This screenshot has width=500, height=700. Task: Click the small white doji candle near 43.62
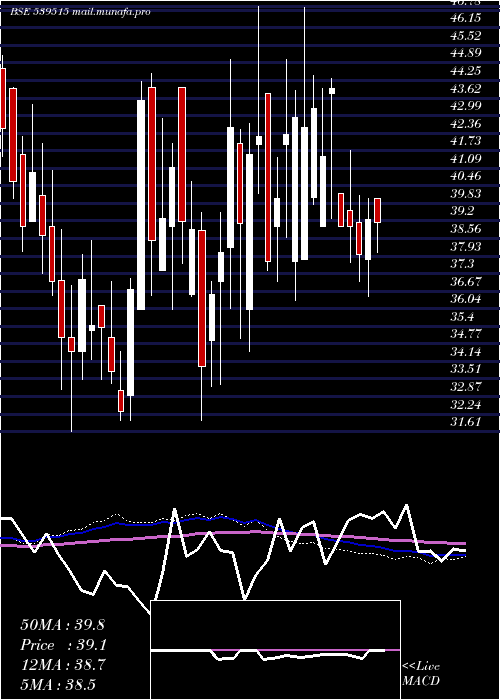332,91
